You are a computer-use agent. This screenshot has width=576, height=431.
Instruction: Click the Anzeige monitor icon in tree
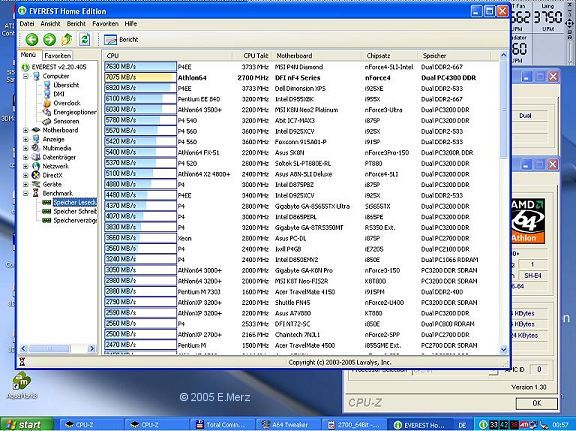(x=36, y=139)
